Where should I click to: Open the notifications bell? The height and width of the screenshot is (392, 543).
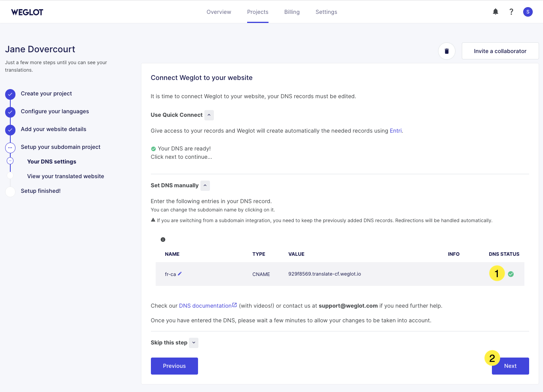tap(495, 12)
